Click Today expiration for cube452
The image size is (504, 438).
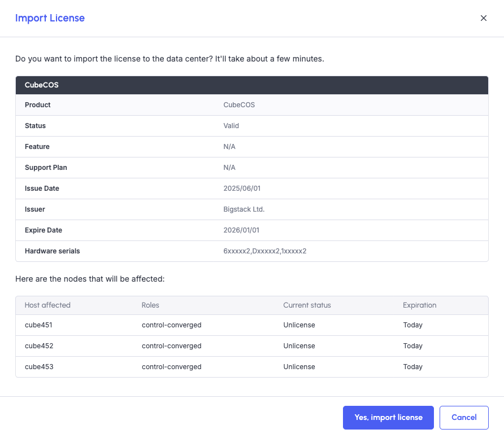[413, 346]
